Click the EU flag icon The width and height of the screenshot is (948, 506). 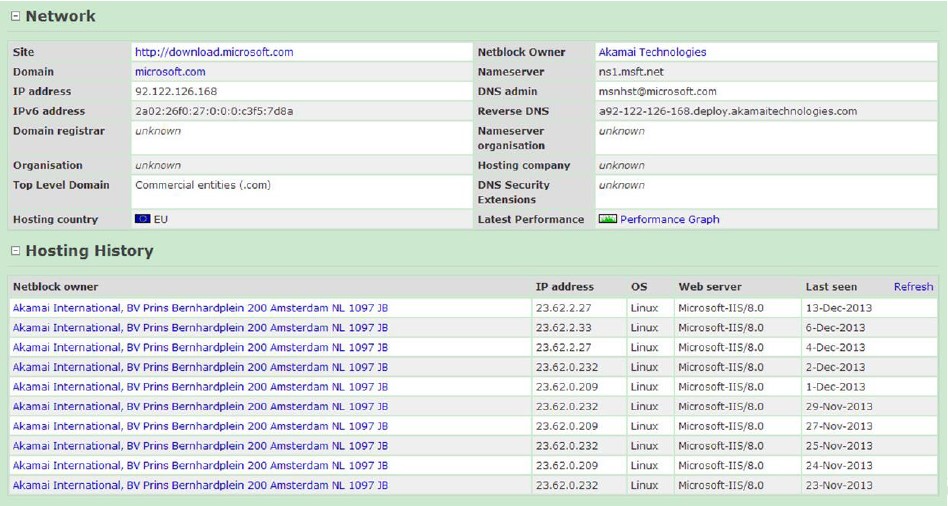143,219
